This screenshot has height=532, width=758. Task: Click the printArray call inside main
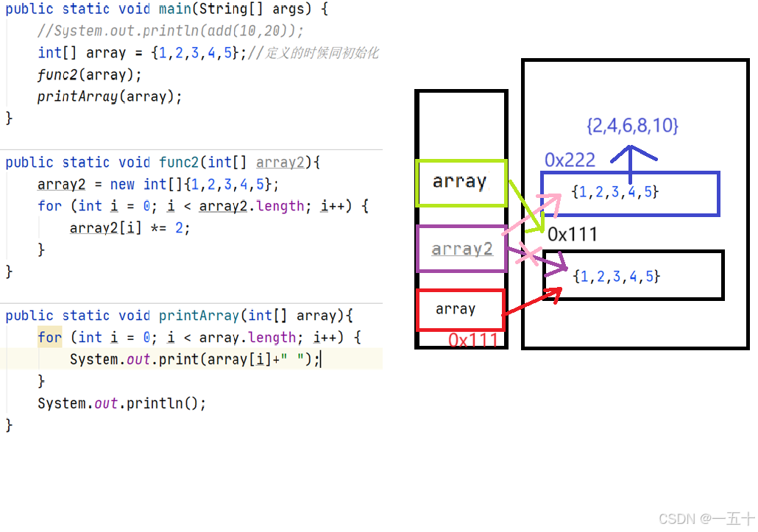[69, 96]
